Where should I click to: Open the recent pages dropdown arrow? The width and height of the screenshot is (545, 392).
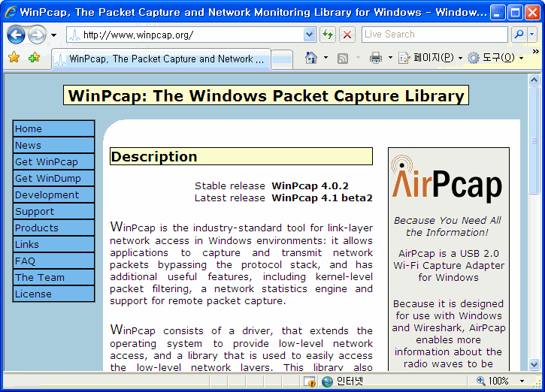(53, 35)
